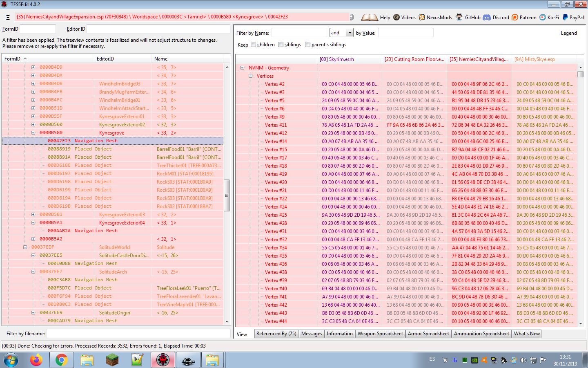Collapse the Vertices node
The image size is (588, 368).
coord(251,76)
